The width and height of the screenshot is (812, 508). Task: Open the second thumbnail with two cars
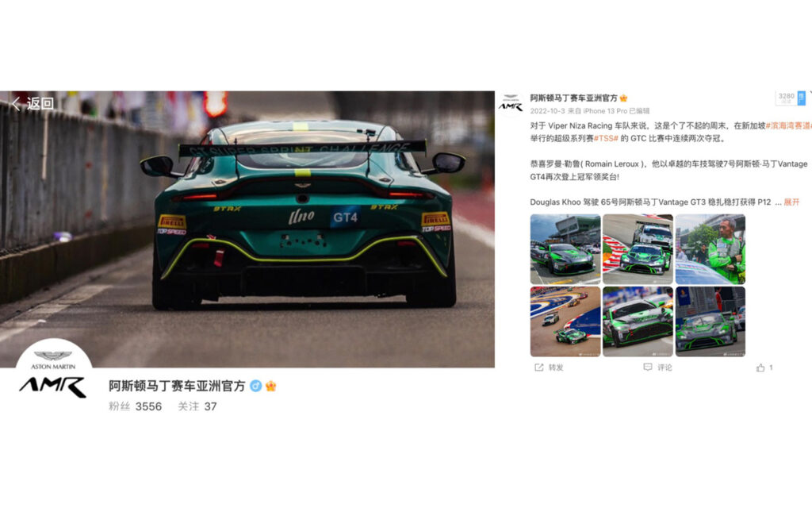pyautogui.click(x=638, y=249)
